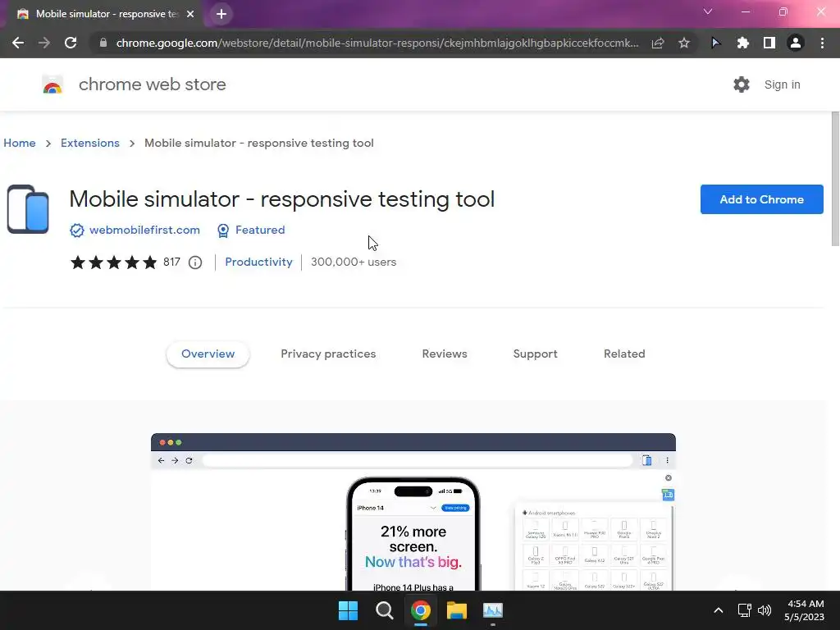This screenshot has width=840, height=630.
Task: Click the five-star rating
Action: point(113,262)
